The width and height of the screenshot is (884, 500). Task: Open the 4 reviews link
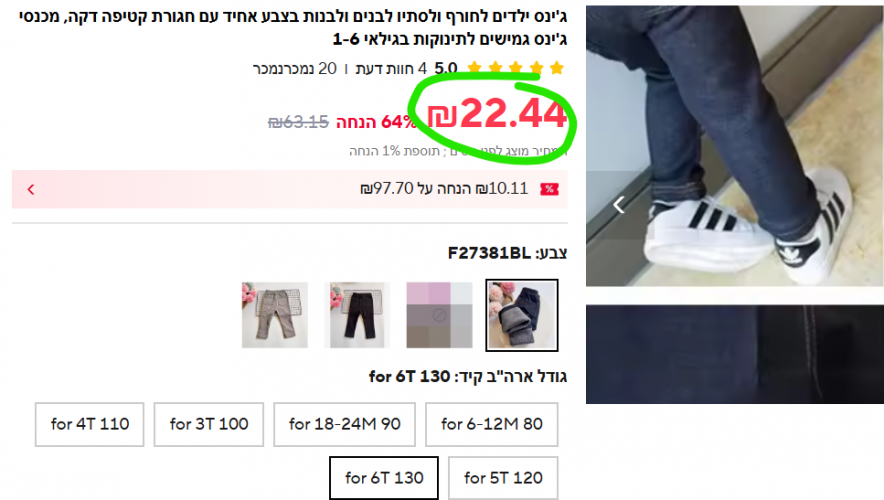click(x=391, y=69)
